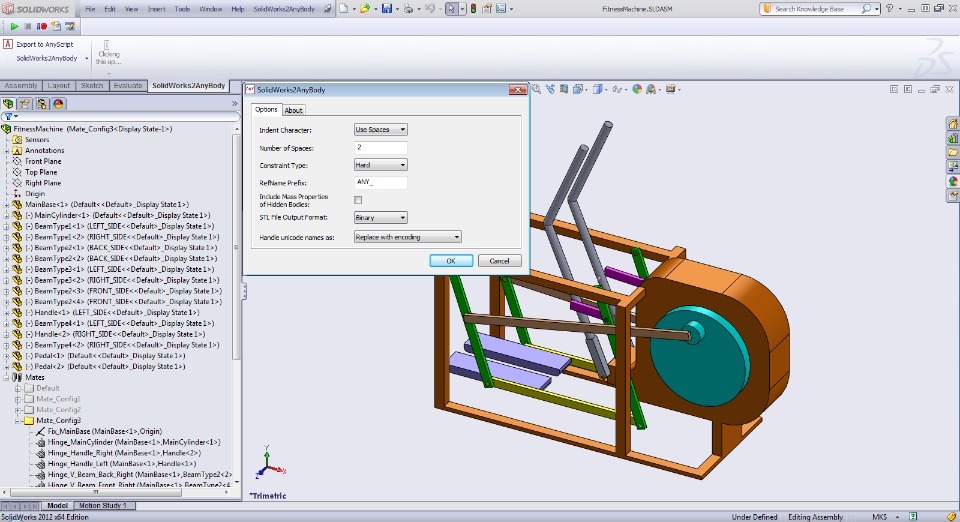
Task: Click the filter funnel icon above the tree
Action: (9, 116)
